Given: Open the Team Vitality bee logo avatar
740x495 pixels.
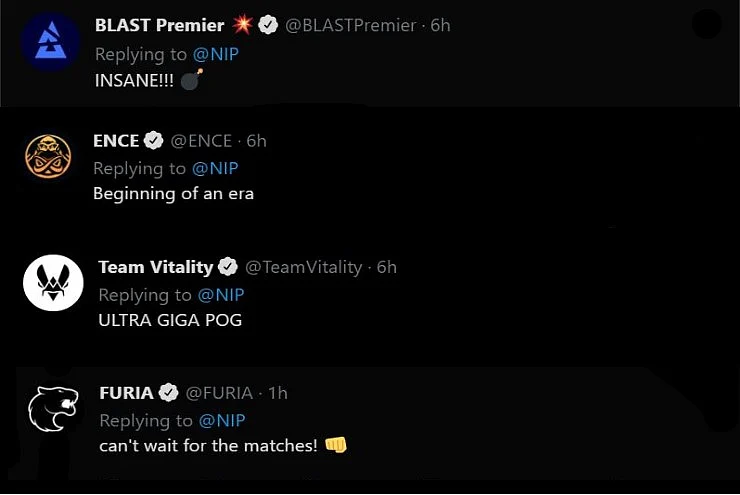Looking at the screenshot, I should click(53, 283).
